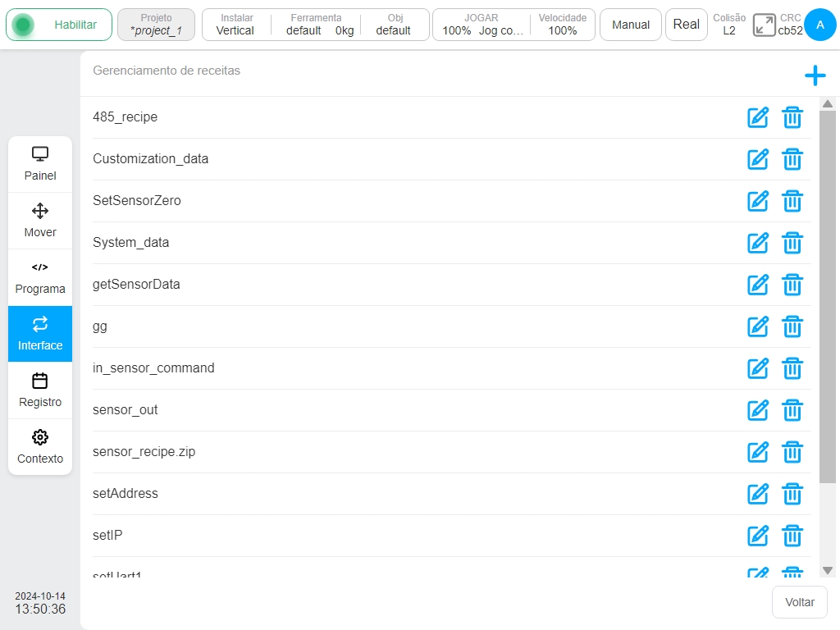
Task: Click the Voltar back button
Action: tap(799, 602)
